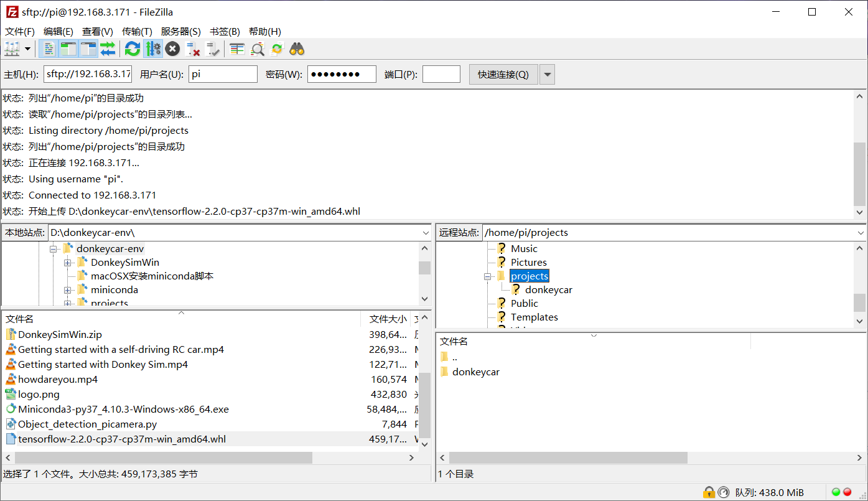
Task: Toggle directory comparison
Action: [x=257, y=49]
